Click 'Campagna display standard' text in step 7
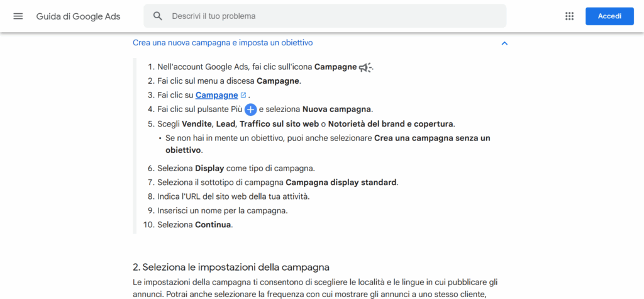644x299 pixels. 341,182
